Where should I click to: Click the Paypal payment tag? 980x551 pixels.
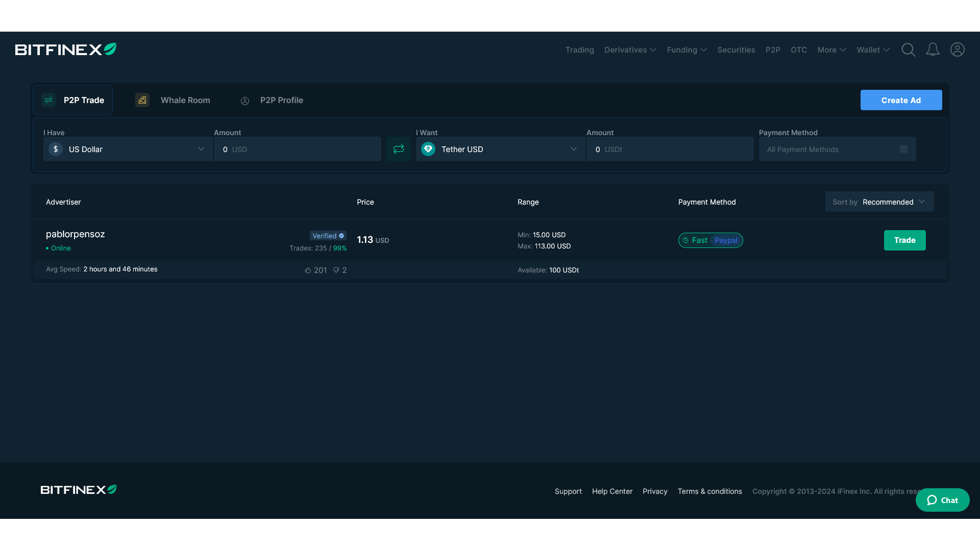click(x=726, y=240)
